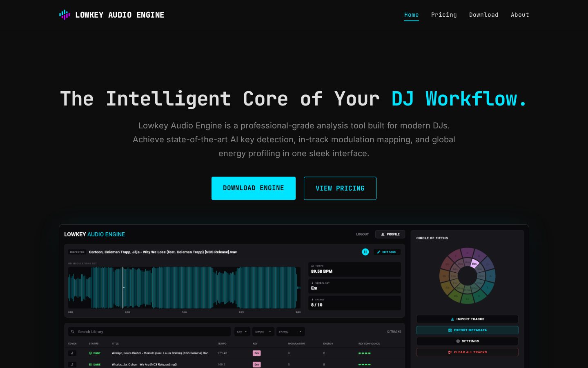The width and height of the screenshot is (588, 368).
Task: Open the Key filter dropdown
Action: [x=242, y=332]
